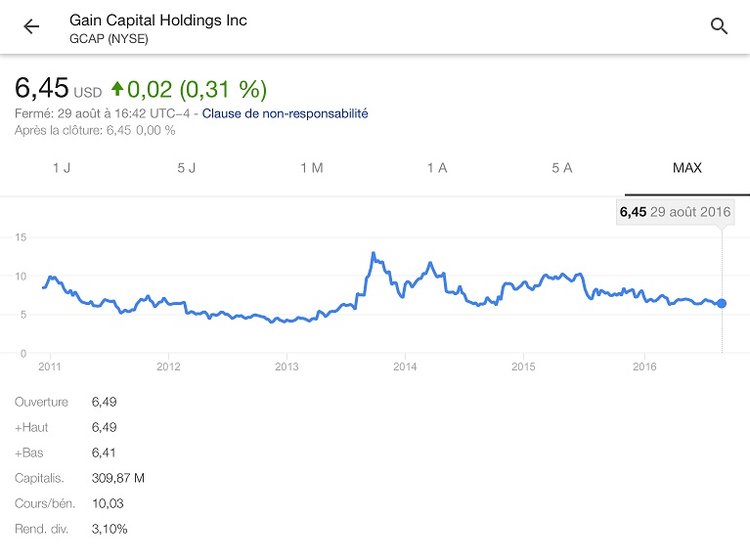
Task: Click the 2011 label on the x-axis
Action: pos(50,367)
